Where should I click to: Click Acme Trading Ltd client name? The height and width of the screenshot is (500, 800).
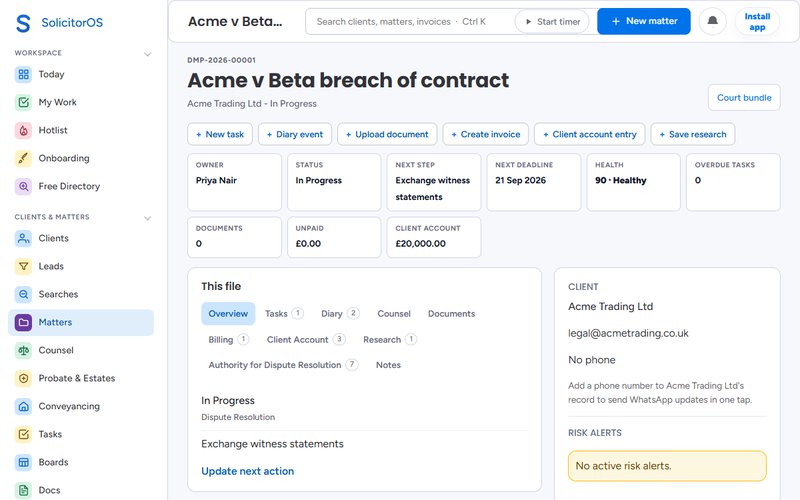coord(611,307)
